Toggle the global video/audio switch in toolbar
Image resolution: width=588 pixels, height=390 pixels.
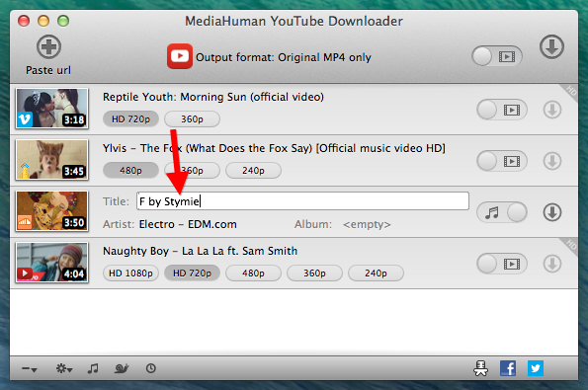click(497, 56)
